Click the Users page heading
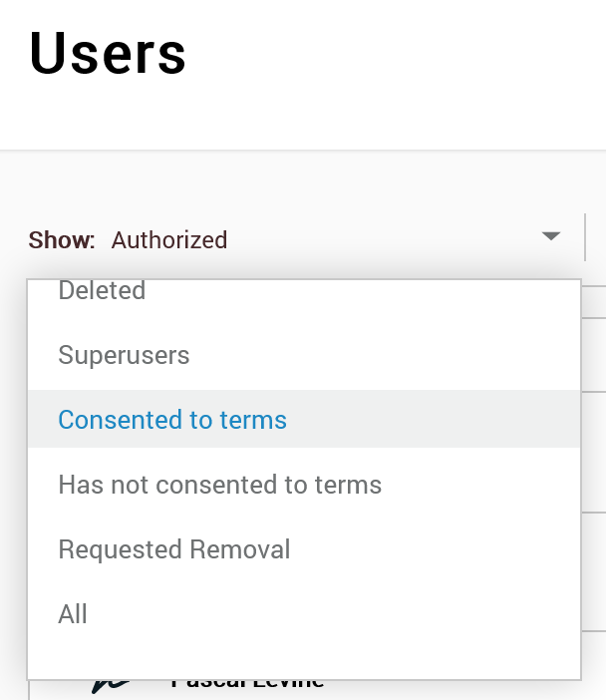Image resolution: width=606 pixels, height=700 pixels. 107,53
